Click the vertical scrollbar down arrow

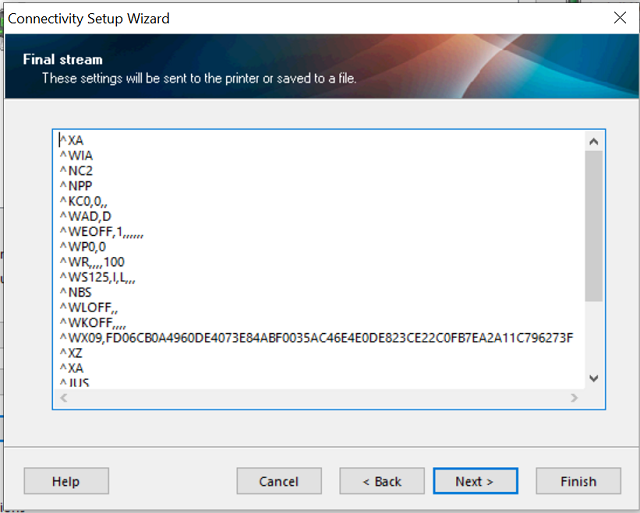pyautogui.click(x=593, y=378)
